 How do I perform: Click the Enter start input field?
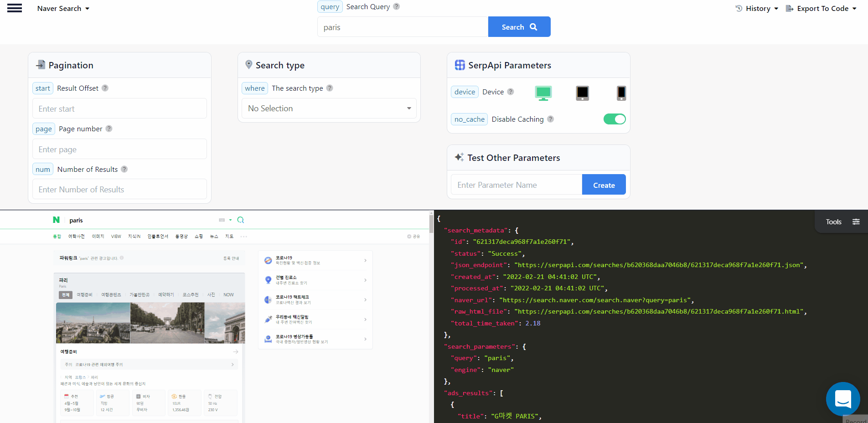click(x=119, y=108)
